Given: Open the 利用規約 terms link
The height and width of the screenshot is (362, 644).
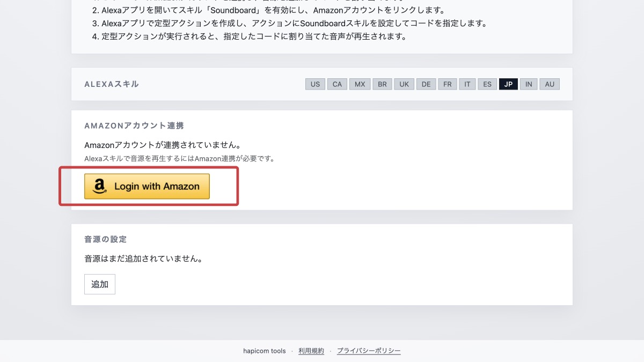Looking at the screenshot, I should click(311, 351).
